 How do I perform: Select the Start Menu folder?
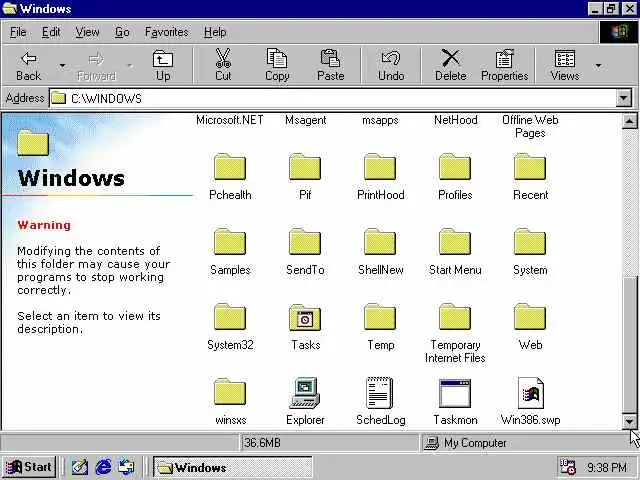point(455,251)
